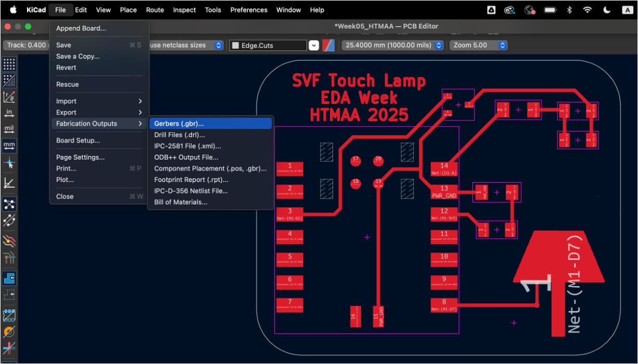Viewport: 638px width, 364px height.
Task: Open the grid size 25.4000 mm dropdown
Action: 393,45
